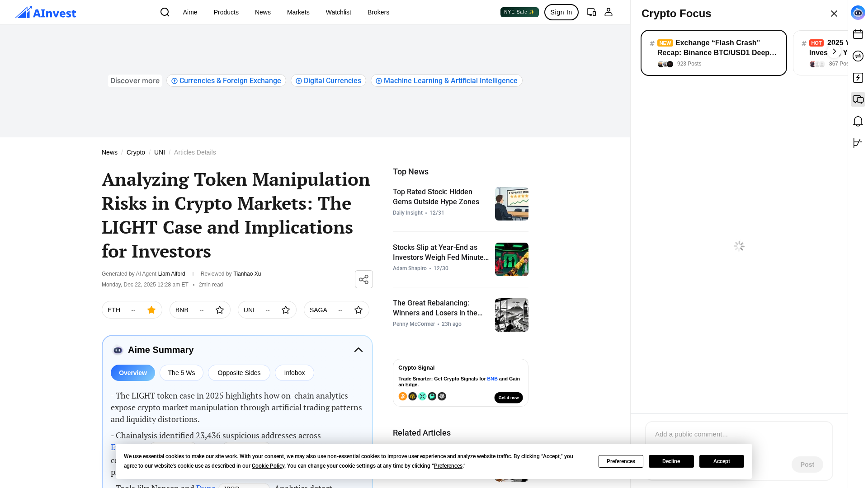The image size is (868, 488).
Task: Collapse the Aime Summary panel
Action: (358, 350)
